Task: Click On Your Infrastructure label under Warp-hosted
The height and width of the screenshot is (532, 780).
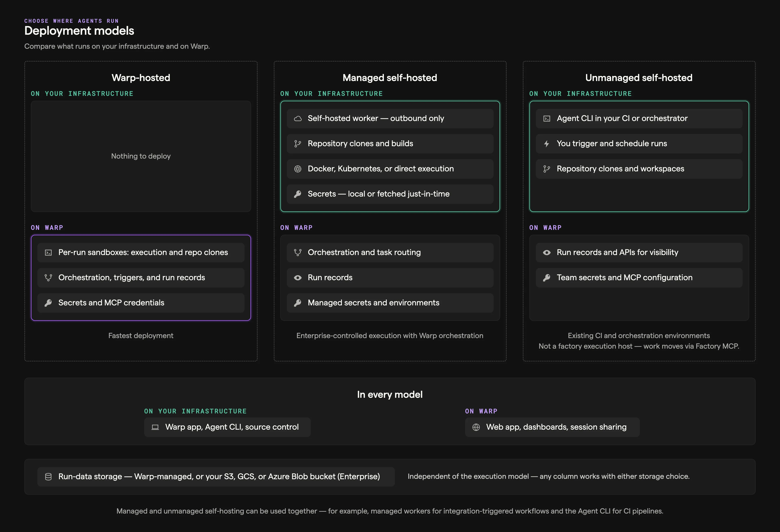Action: tap(82, 94)
